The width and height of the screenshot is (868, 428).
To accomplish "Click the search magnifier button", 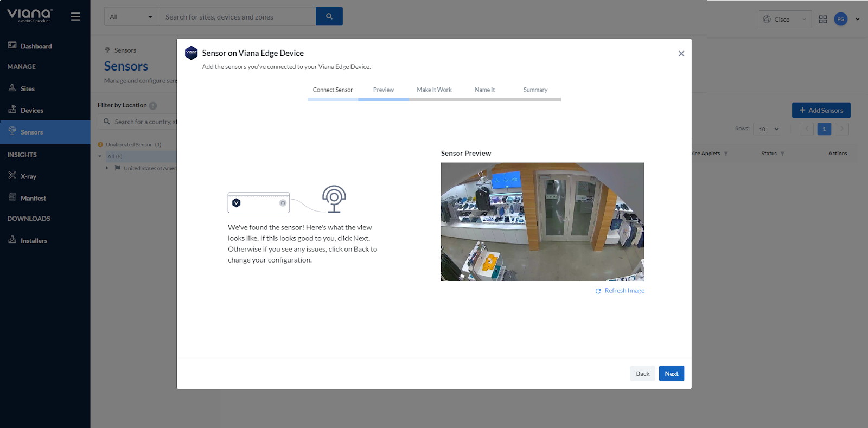I will click(x=329, y=16).
